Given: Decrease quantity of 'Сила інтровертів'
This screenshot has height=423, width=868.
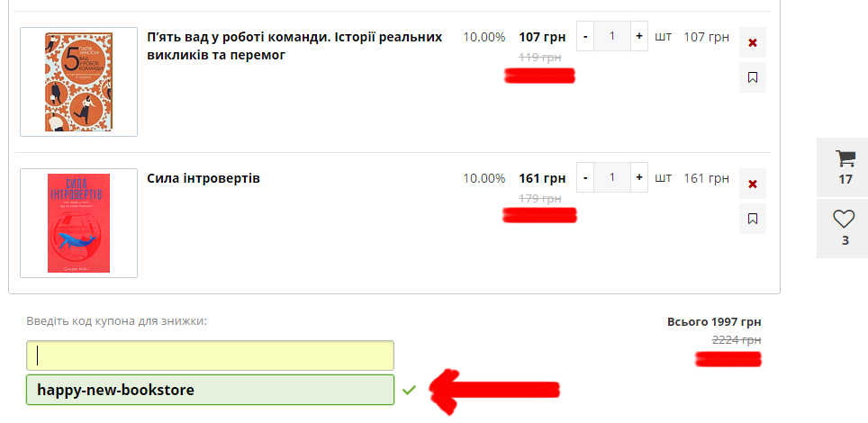Looking at the screenshot, I should coord(585,177).
